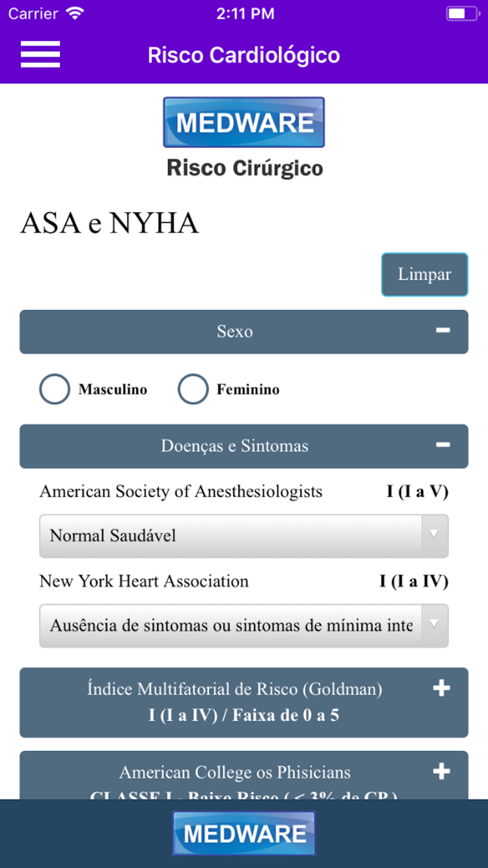This screenshot has height=868, width=488.
Task: Tap the MEDWARE logo at top
Action: [244, 122]
